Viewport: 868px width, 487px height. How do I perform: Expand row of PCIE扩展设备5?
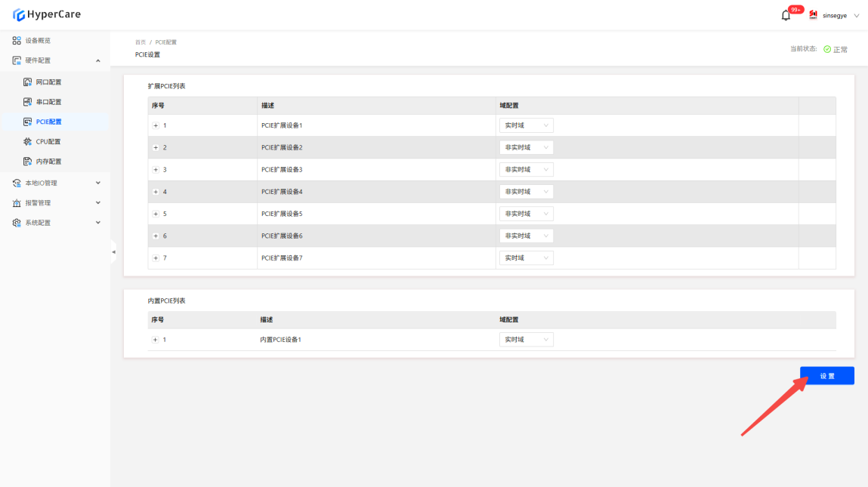(x=156, y=214)
